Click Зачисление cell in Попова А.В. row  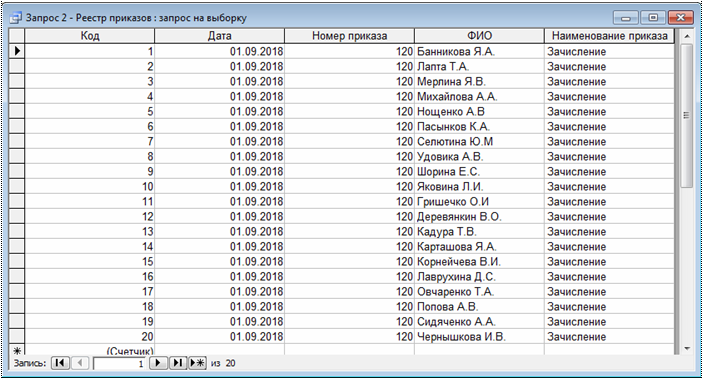click(609, 306)
